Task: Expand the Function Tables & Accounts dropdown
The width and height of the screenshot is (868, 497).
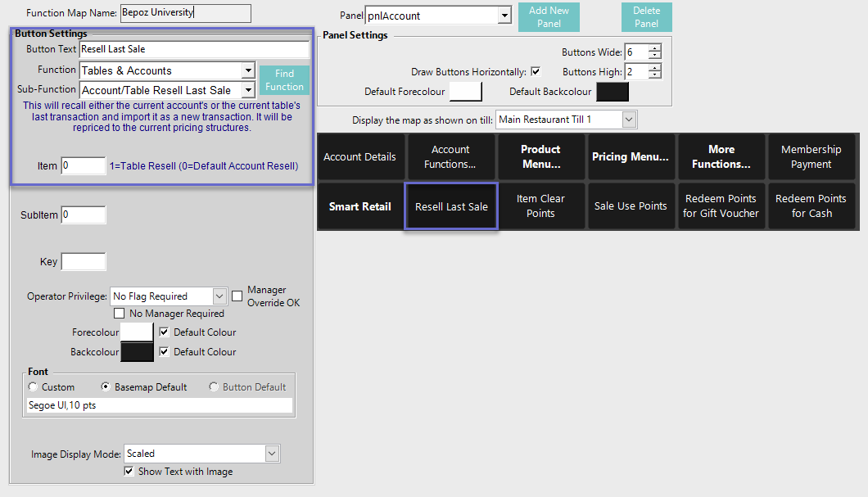Action: [248, 71]
